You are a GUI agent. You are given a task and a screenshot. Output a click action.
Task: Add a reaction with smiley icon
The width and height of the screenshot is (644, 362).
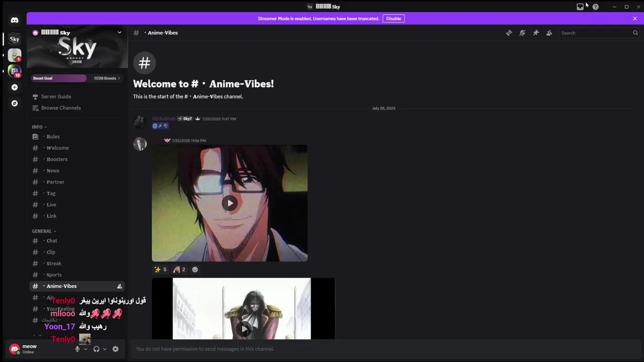(x=195, y=269)
